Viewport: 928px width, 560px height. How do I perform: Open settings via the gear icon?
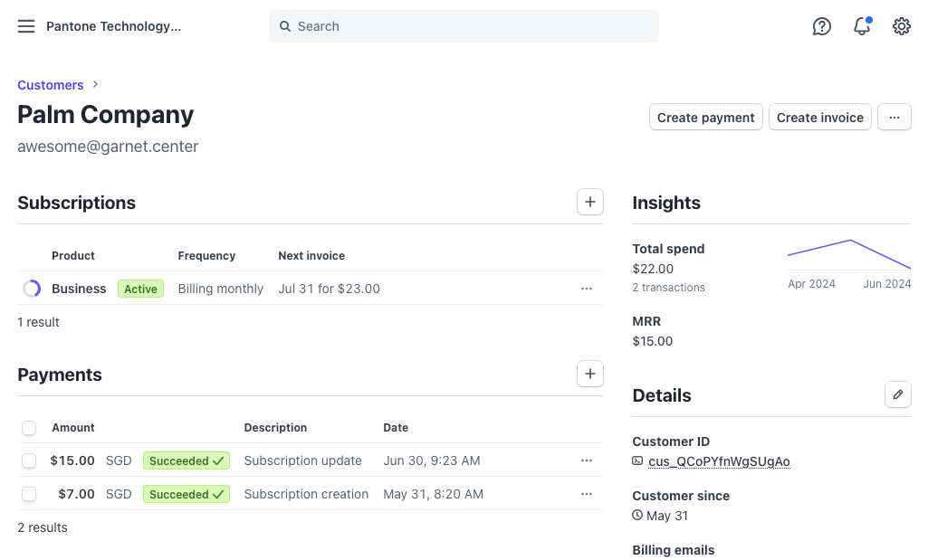[901, 26]
